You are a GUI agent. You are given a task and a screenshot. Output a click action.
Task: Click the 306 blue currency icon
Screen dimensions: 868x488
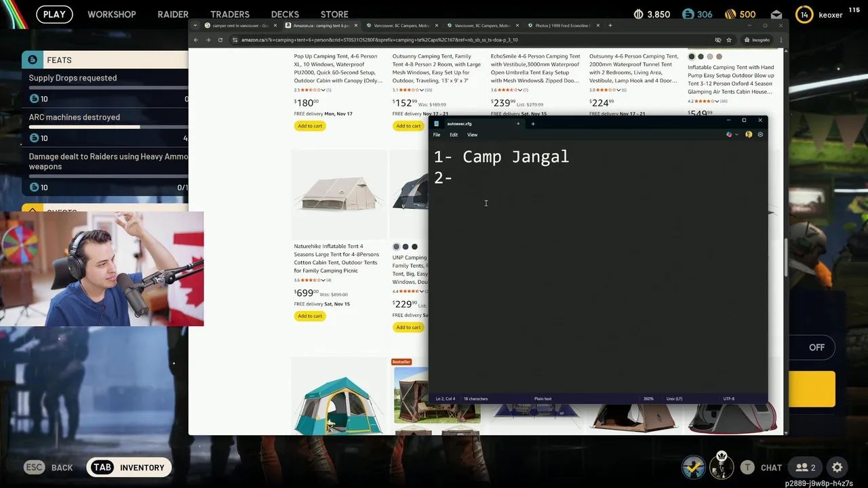coord(688,14)
